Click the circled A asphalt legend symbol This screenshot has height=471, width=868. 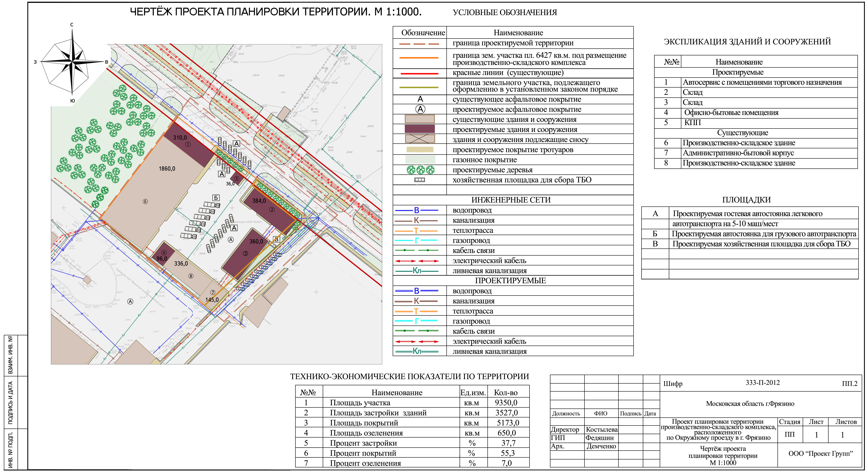tap(420, 109)
